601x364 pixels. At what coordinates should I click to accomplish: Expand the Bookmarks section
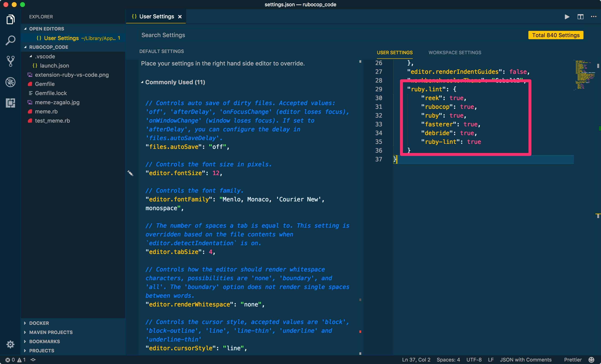coord(25,341)
